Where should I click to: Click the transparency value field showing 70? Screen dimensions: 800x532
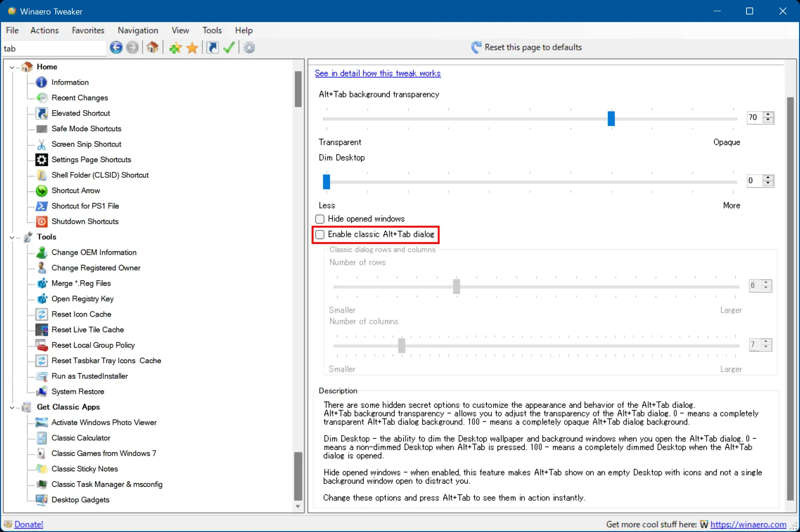pos(755,118)
